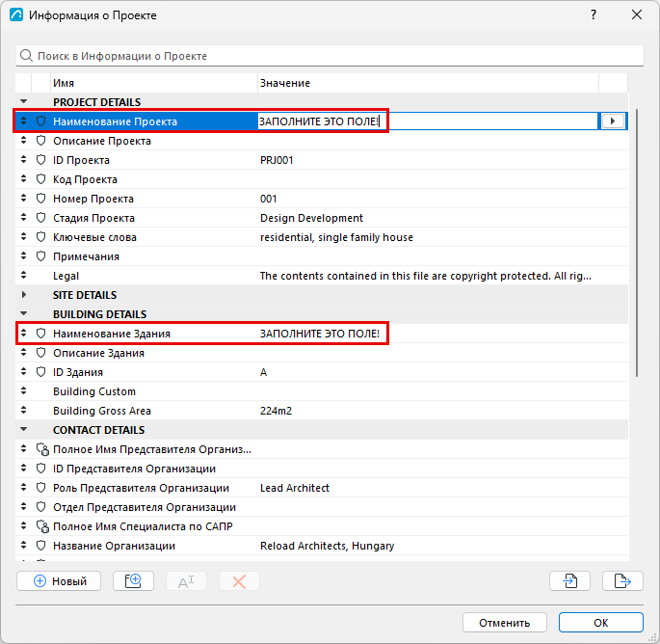Click the shield icon of Наименование Здания
Viewport: 660px width, 644px height.
40,334
